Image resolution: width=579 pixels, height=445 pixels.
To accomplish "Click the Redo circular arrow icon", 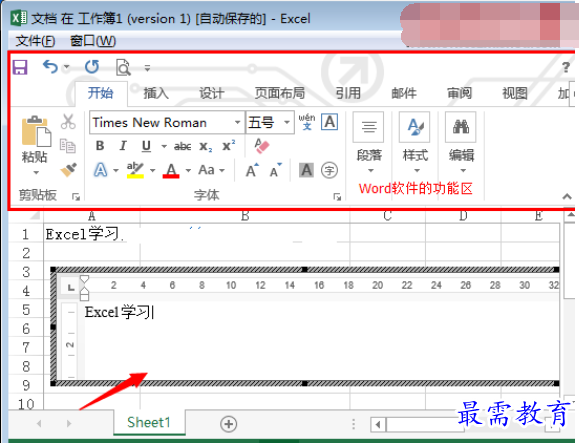I will click(x=92, y=67).
